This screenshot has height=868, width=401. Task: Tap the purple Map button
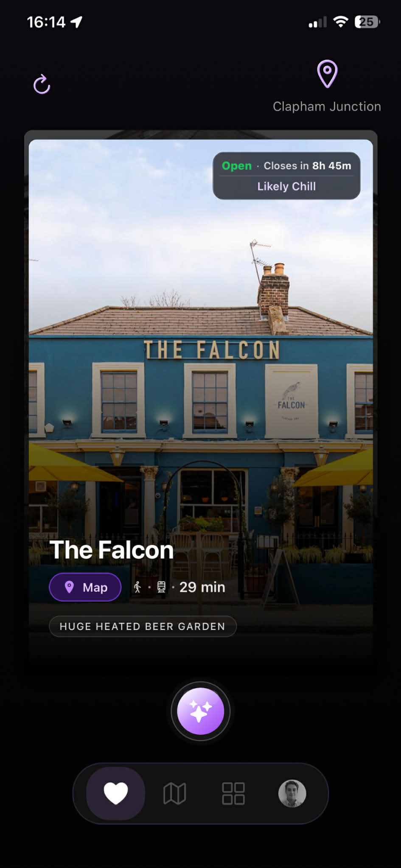point(85,587)
